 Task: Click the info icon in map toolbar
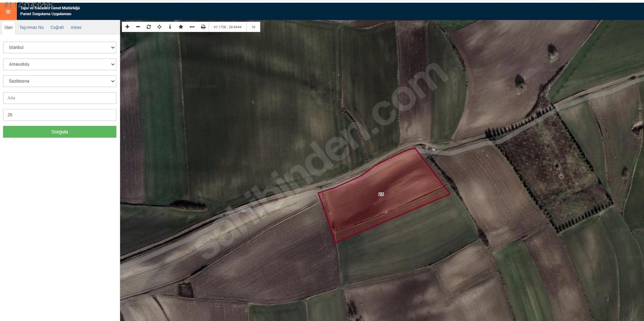click(170, 27)
